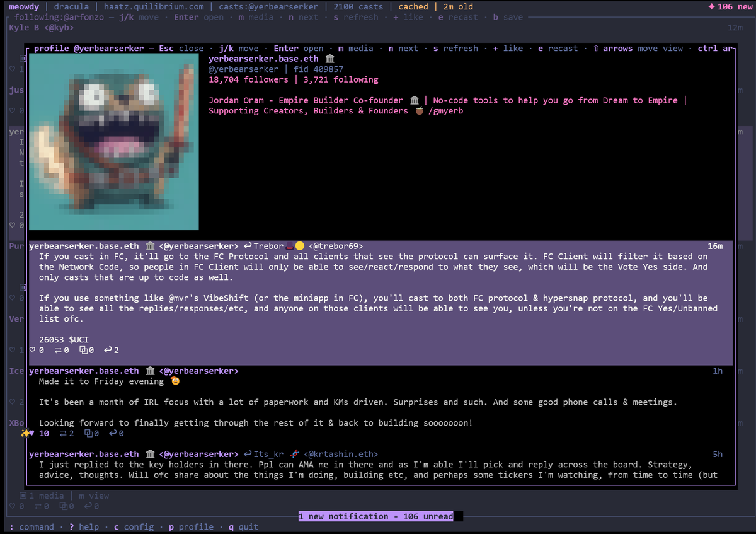The height and width of the screenshot is (534, 756).
Task: Click m view hint beside 1 media
Action: click(x=94, y=496)
